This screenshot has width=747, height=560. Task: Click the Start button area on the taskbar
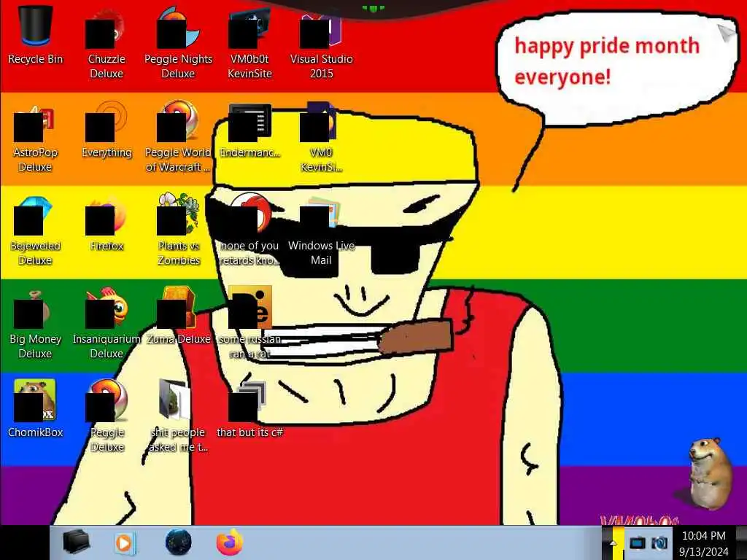(25, 542)
